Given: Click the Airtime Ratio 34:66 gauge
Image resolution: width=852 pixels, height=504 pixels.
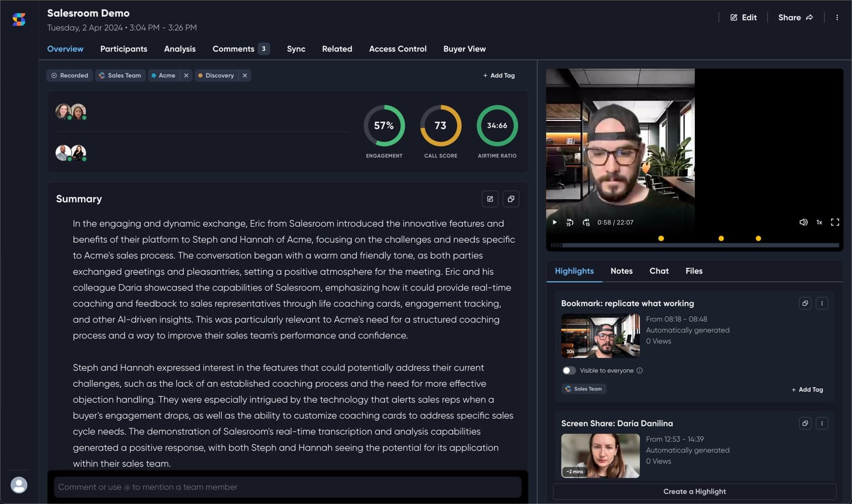Looking at the screenshot, I should pyautogui.click(x=497, y=126).
